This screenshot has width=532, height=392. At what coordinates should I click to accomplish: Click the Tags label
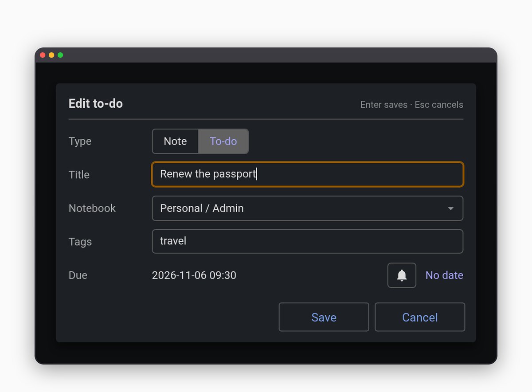click(80, 242)
